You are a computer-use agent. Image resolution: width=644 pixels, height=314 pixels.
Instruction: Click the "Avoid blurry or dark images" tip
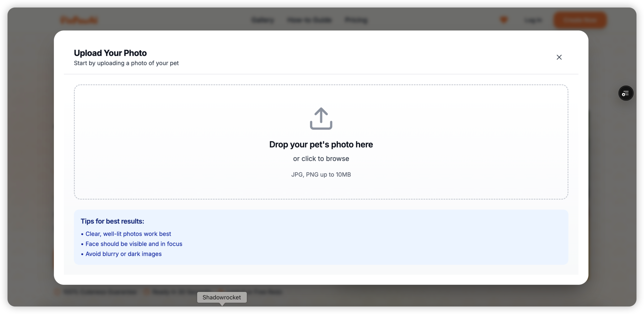124,254
